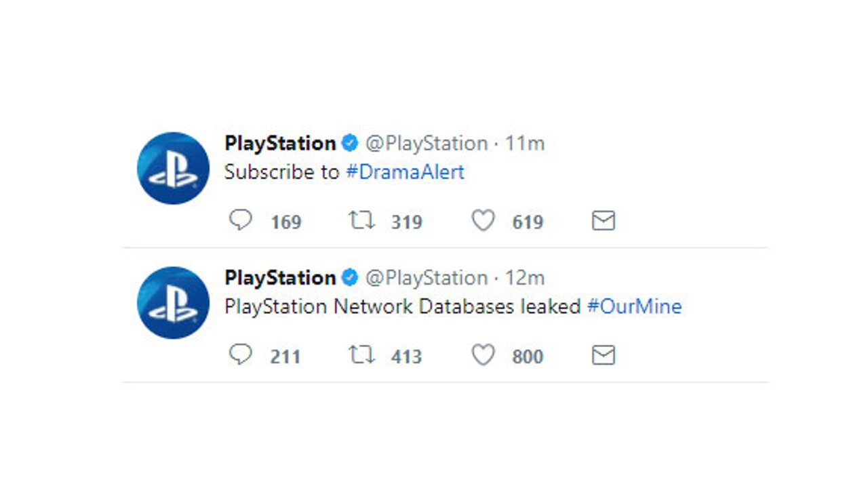
Task: Retweet the Databases leaked tweet
Action: 361,355
